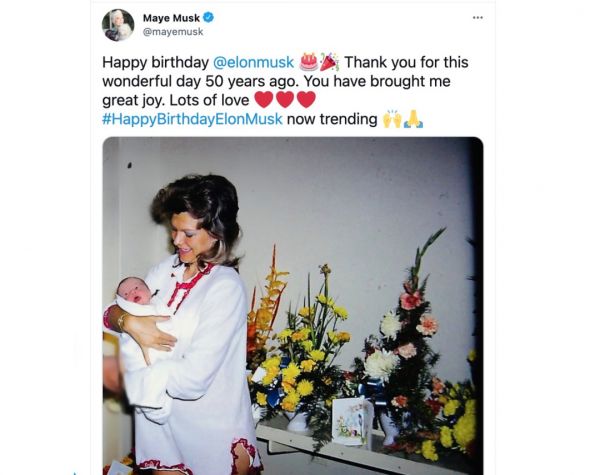Image resolution: width=600 pixels, height=475 pixels.
Task: Open the #HappyBirthdayElonMusk hashtag
Action: pyautogui.click(x=192, y=119)
